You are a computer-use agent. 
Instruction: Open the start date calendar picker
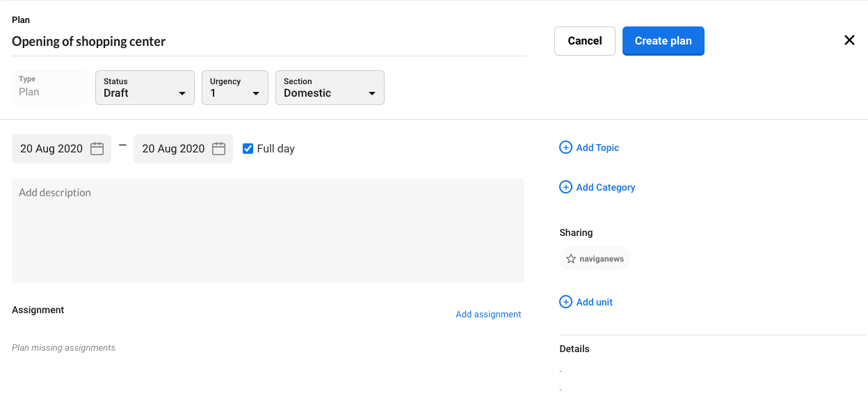point(97,148)
